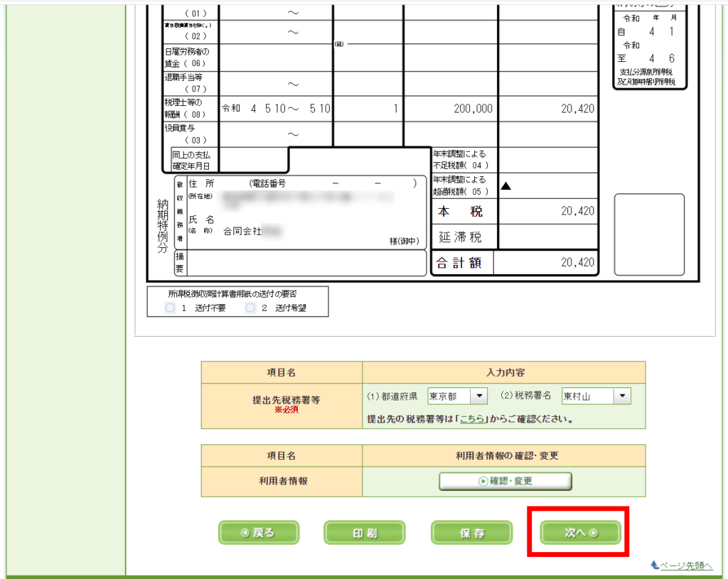Click the 年末調整による不足税額 (04) field
The height and width of the screenshot is (579, 728).
tap(548, 160)
